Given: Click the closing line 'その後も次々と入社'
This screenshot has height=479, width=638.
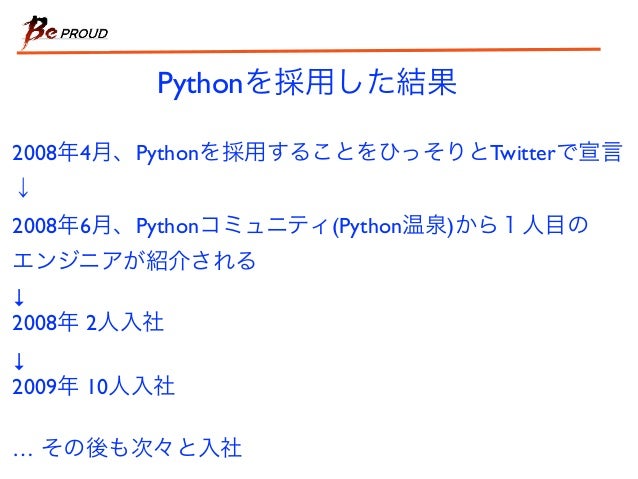Looking at the screenshot, I should pyautogui.click(x=142, y=447).
